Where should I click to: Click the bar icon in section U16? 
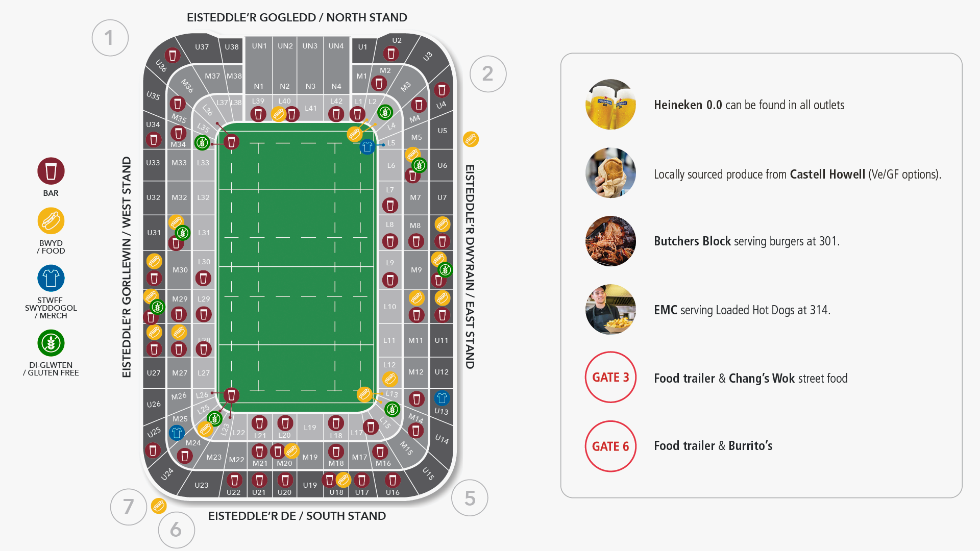pos(392,480)
